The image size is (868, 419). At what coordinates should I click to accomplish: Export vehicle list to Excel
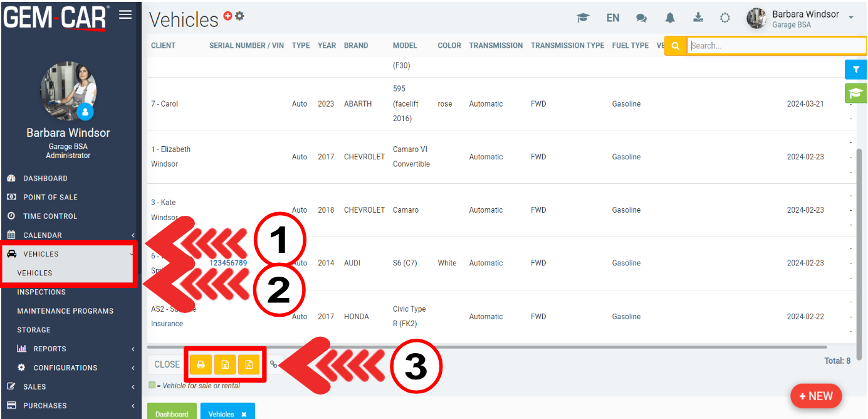pyautogui.click(x=225, y=364)
